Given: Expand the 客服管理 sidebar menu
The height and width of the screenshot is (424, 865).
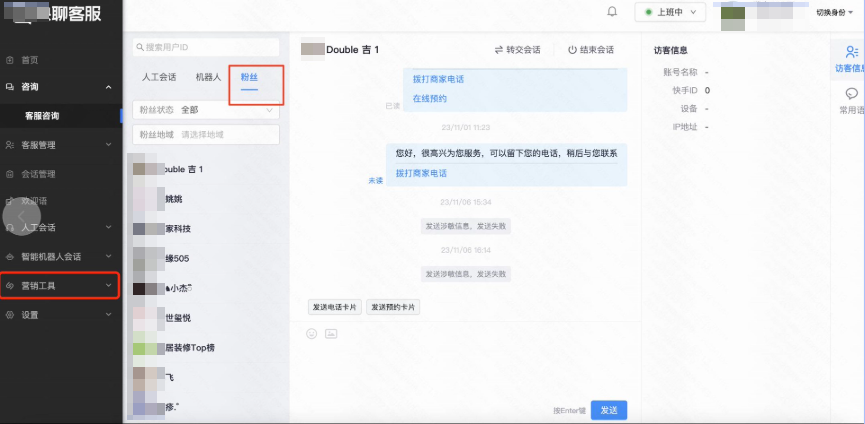Looking at the screenshot, I should pos(60,144).
